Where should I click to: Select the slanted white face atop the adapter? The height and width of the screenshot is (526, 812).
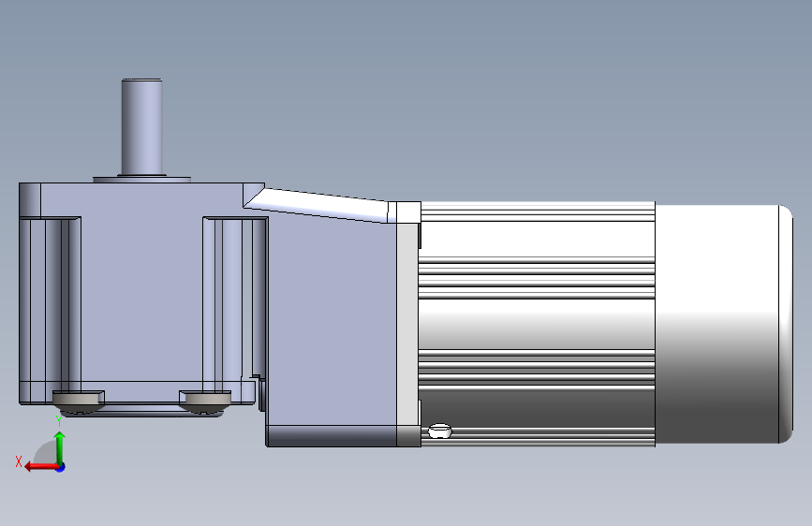(x=318, y=205)
